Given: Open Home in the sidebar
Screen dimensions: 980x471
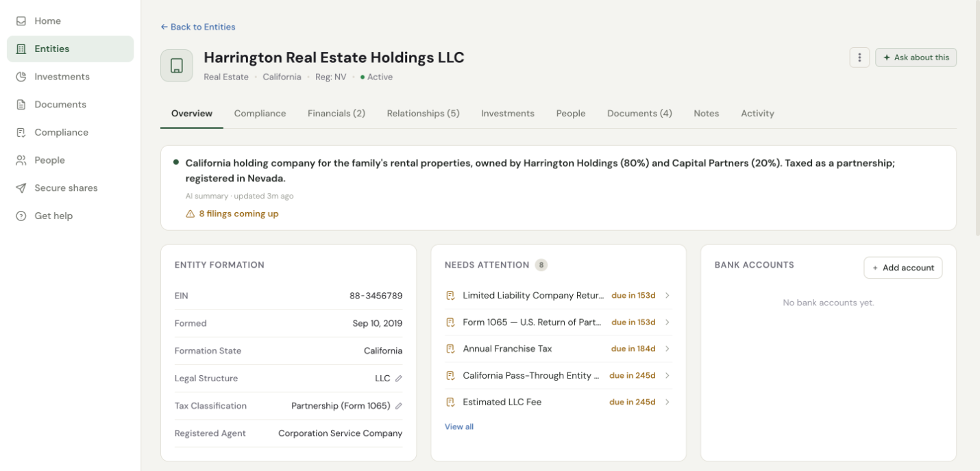Looking at the screenshot, I should pos(70,21).
